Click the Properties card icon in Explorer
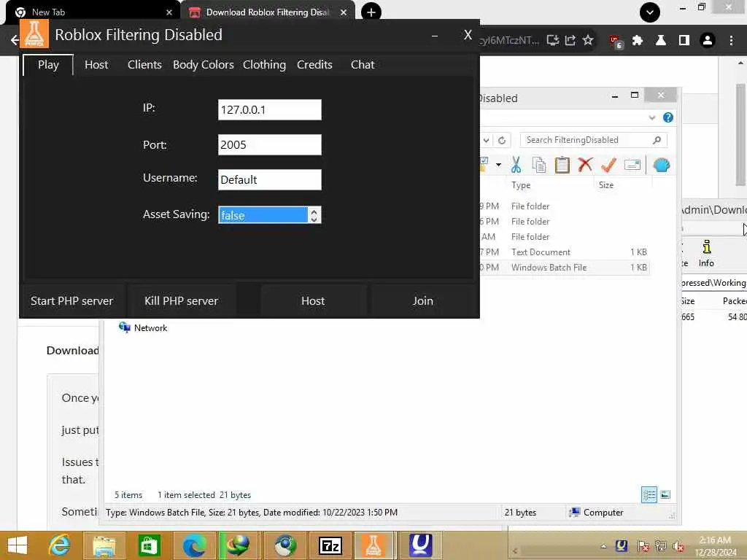Image resolution: width=747 pixels, height=560 pixels. 632,166
